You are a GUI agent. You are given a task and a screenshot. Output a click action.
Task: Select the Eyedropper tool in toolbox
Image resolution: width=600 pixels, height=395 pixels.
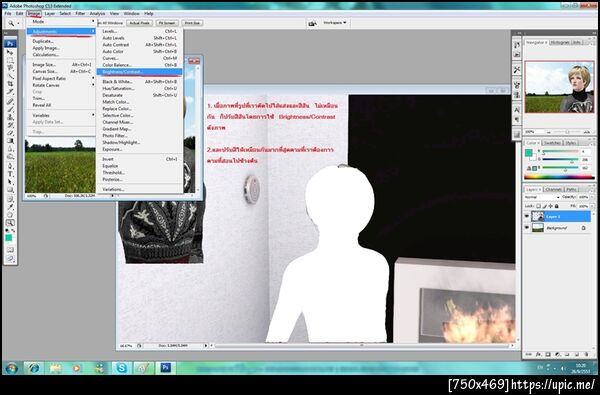point(10,207)
